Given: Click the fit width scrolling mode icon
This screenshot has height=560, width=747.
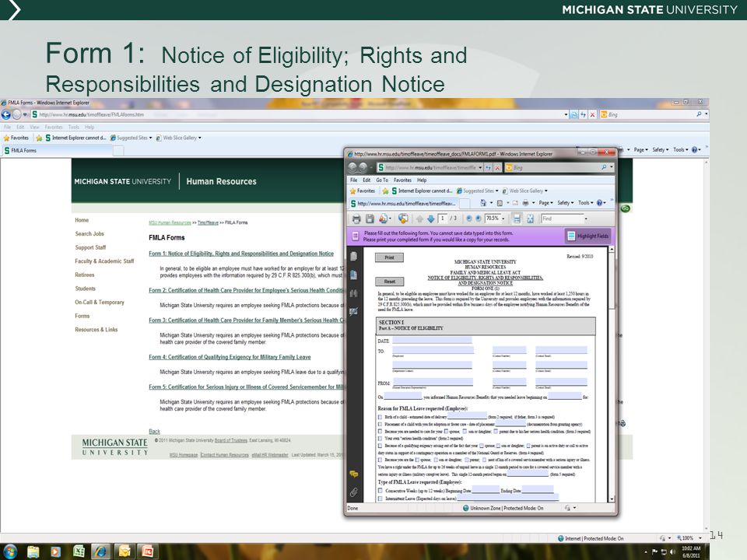Looking at the screenshot, I should click(517, 219).
